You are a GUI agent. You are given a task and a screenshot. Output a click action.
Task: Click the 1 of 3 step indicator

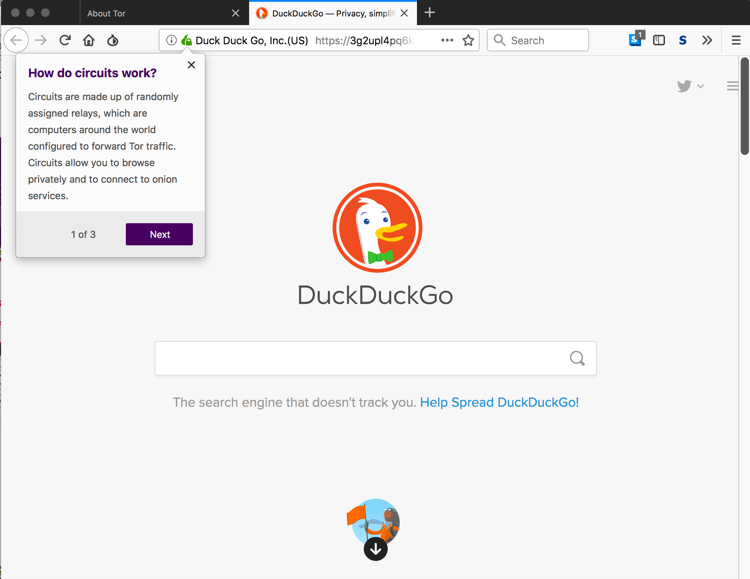click(x=83, y=234)
